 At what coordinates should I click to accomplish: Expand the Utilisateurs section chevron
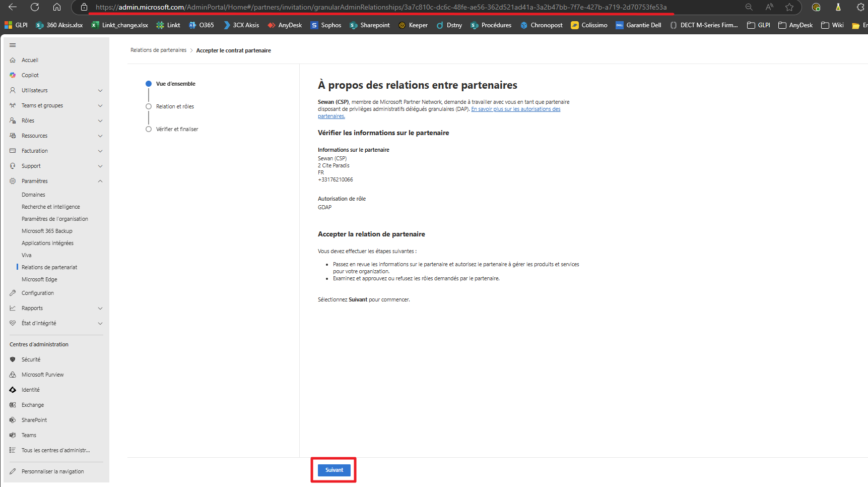(x=100, y=90)
